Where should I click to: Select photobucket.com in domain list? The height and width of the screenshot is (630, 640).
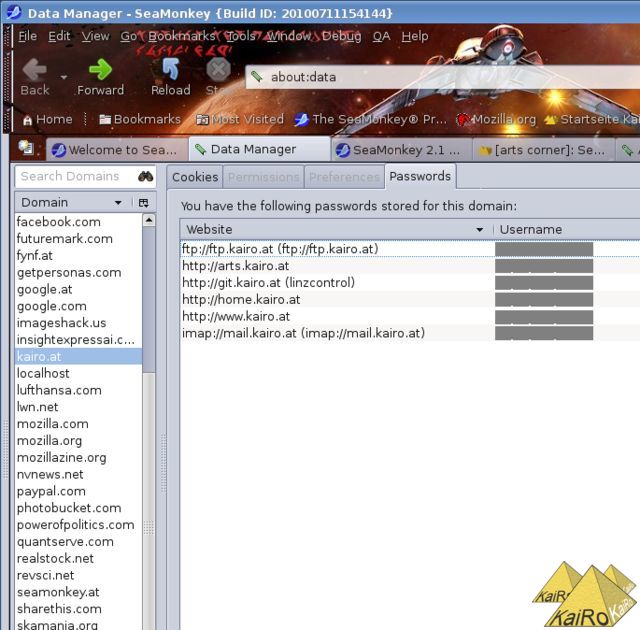pyautogui.click(x=79, y=508)
